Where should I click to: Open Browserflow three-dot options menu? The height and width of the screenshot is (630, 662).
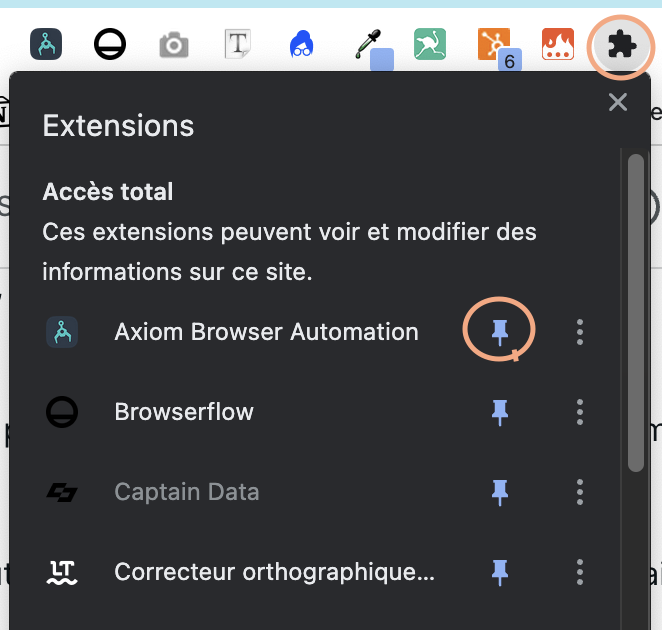[580, 412]
